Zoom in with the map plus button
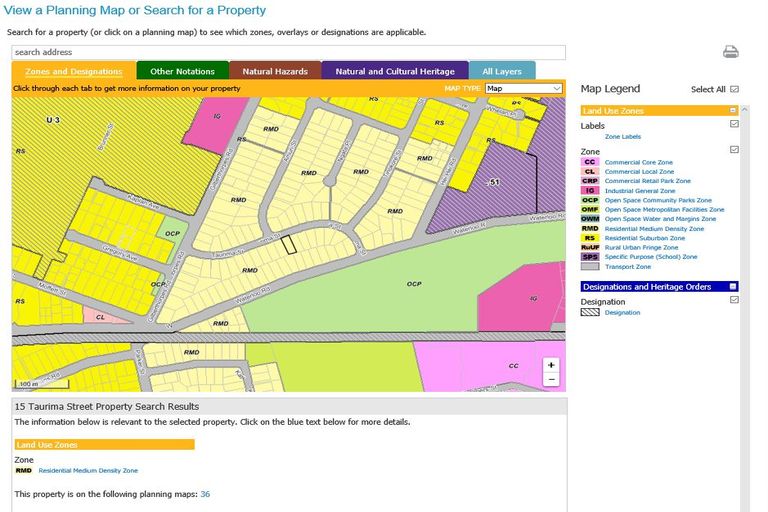Viewport: 768px width, 512px height. click(x=551, y=365)
